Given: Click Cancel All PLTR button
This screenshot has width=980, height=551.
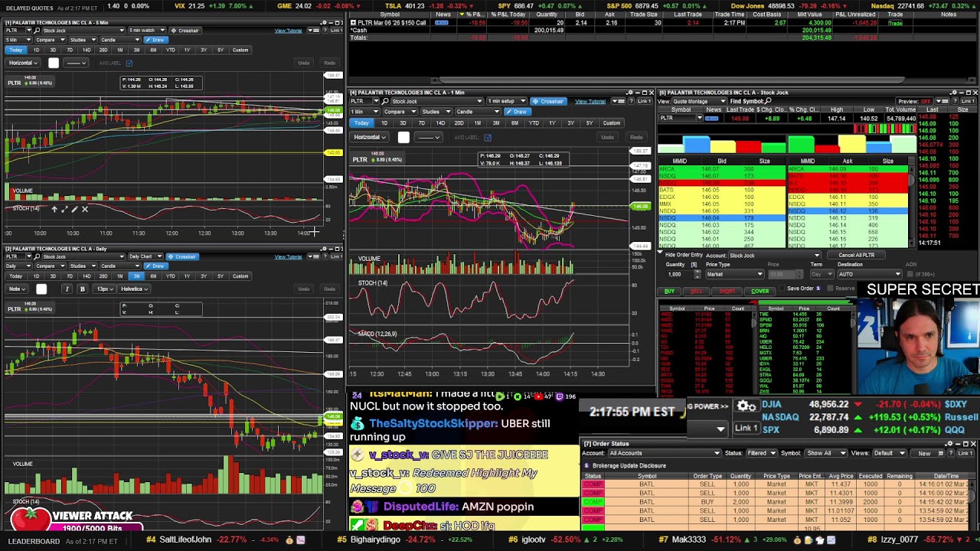Looking at the screenshot, I should pos(856,256).
